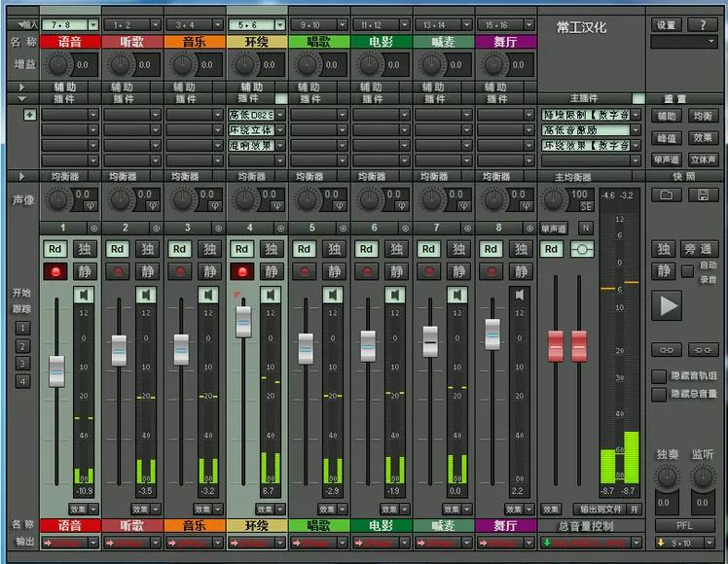728x564 pixels.
Task: Click the SE button on master pan
Action: tap(586, 207)
